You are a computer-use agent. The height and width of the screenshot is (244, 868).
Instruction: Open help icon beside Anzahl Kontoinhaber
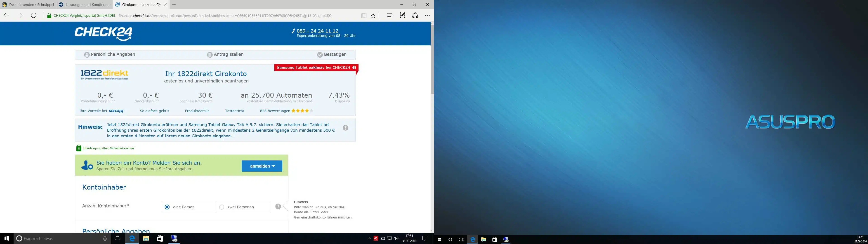278,206
